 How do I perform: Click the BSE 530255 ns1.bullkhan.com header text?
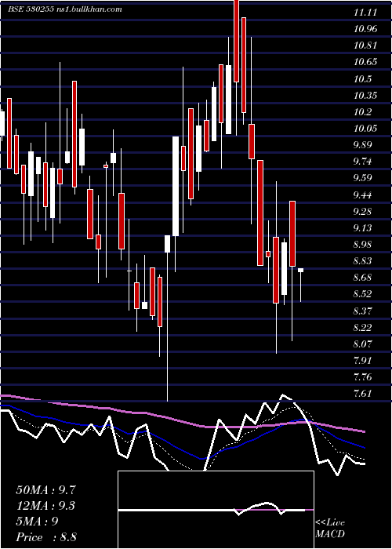tap(65, 9)
